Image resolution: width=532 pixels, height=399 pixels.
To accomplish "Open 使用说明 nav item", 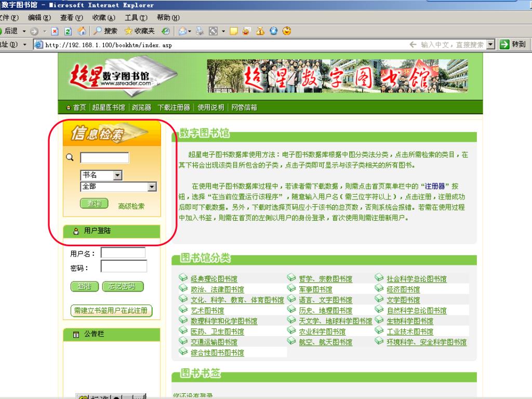I will point(211,108).
